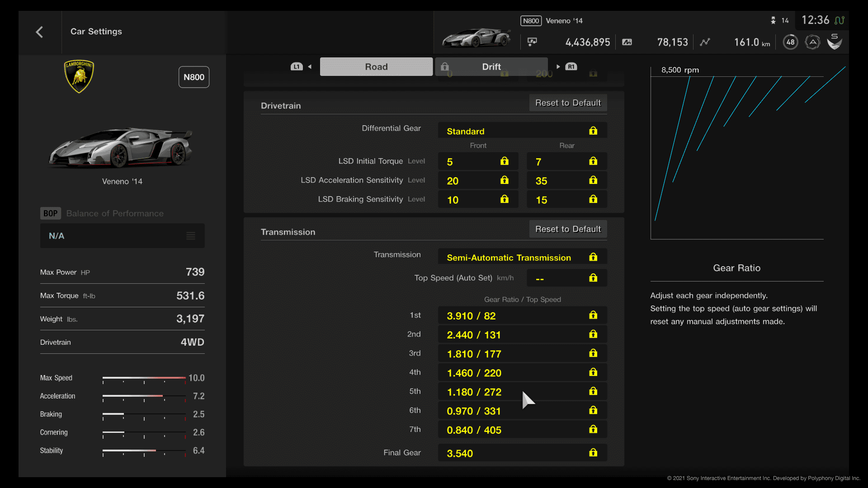Open the level 48 collector badge
Screen dimensions: 868x488
coord(790,42)
